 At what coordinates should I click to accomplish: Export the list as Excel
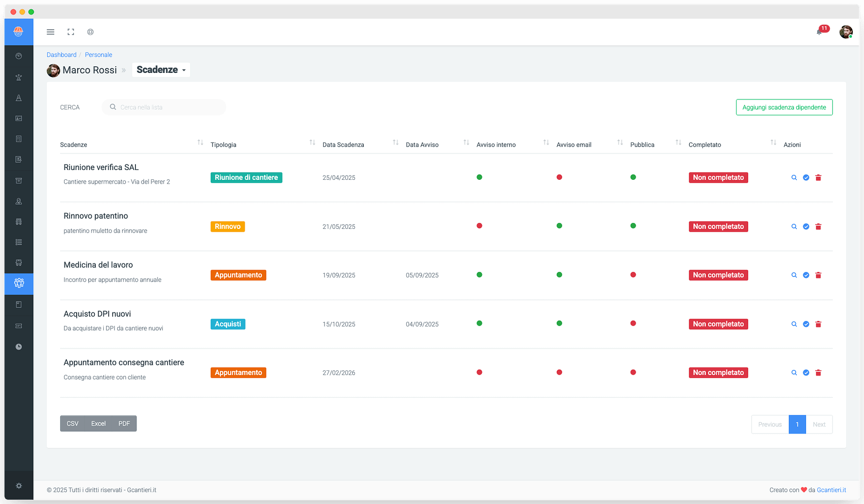coord(98,424)
